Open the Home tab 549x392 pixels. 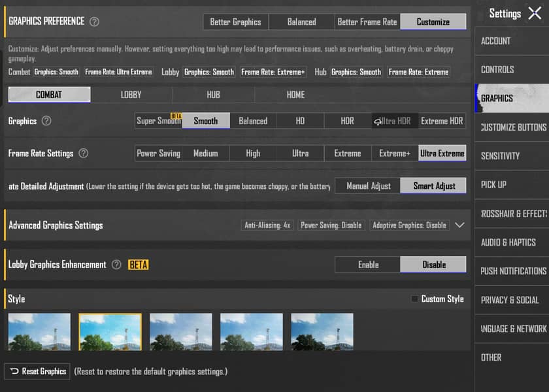click(x=295, y=95)
